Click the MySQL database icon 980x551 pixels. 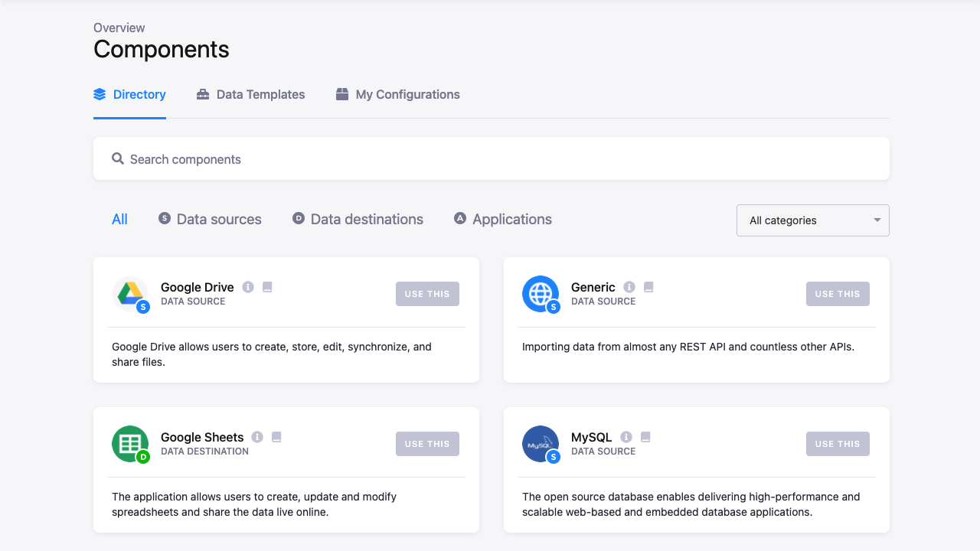(x=541, y=443)
